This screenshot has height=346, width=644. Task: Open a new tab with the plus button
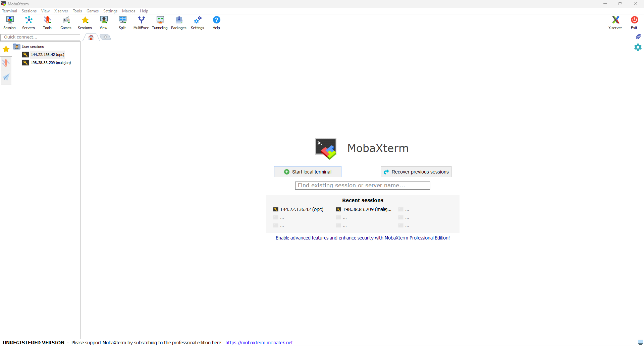[x=105, y=37]
